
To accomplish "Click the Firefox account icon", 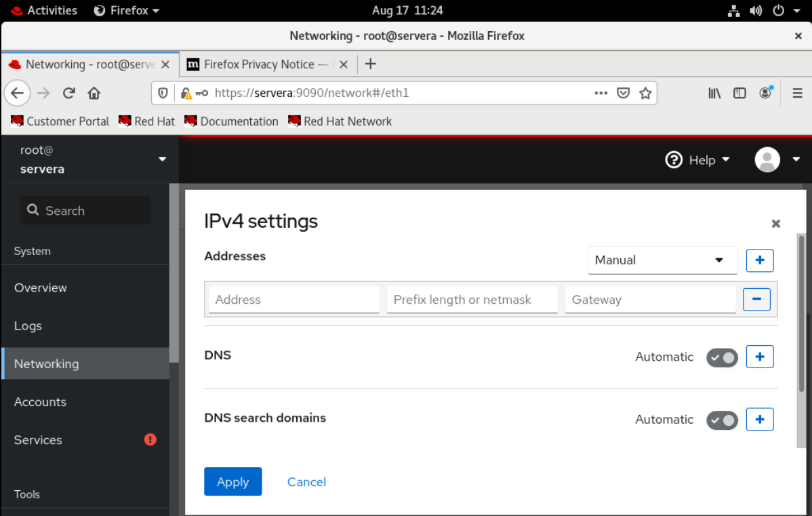I will click(765, 93).
